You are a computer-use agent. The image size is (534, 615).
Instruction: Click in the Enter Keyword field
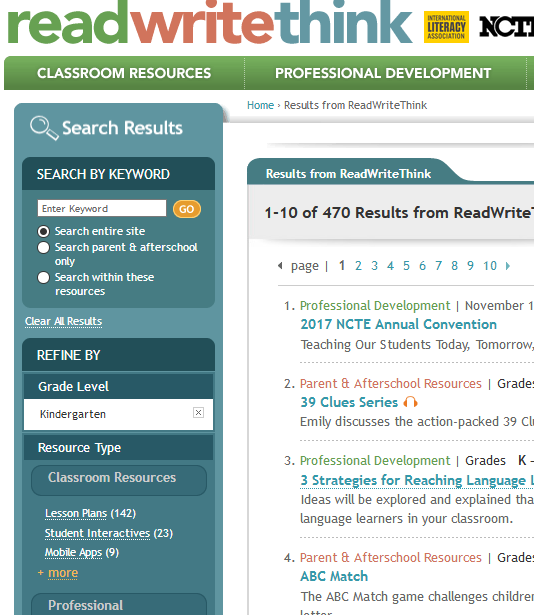pyautogui.click(x=102, y=208)
